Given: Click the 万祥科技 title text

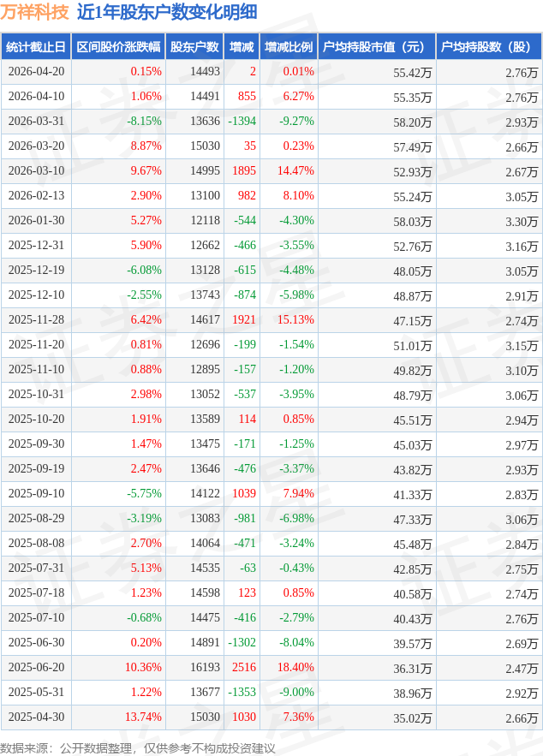Looking at the screenshot, I should click(x=35, y=12).
